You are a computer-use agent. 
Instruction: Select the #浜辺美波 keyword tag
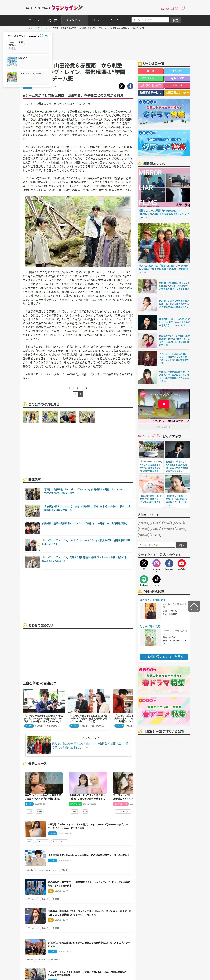pos(156,523)
